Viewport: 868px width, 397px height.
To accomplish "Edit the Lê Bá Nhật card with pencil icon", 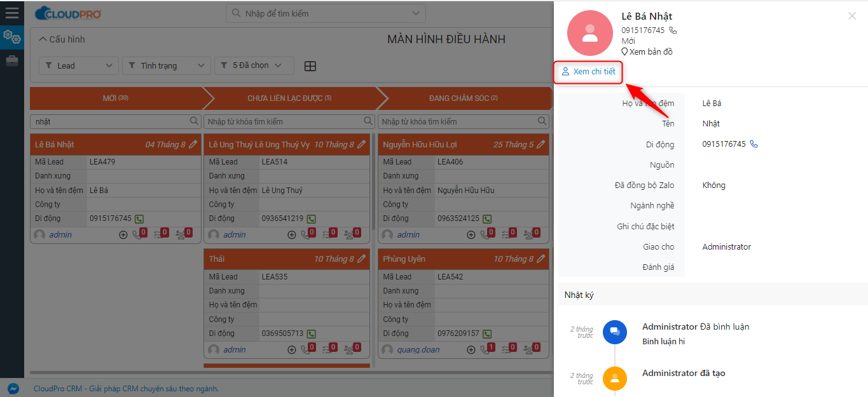I will pyautogui.click(x=193, y=144).
